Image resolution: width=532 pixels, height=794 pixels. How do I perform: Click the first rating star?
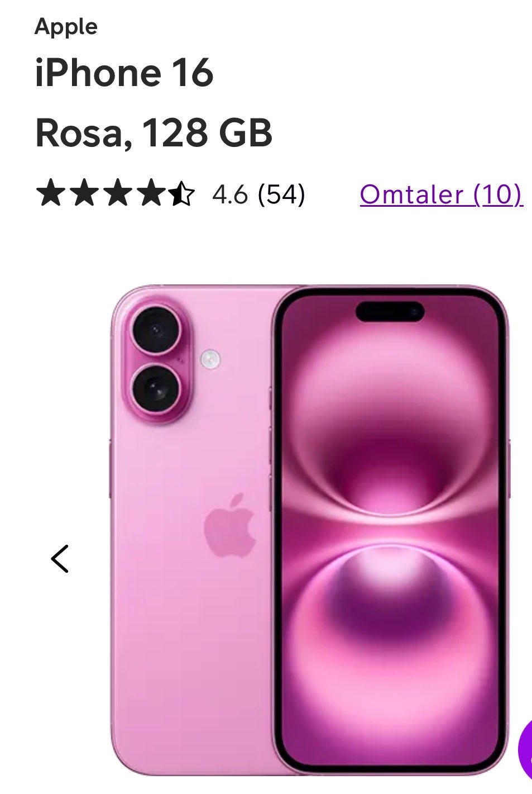(x=50, y=193)
